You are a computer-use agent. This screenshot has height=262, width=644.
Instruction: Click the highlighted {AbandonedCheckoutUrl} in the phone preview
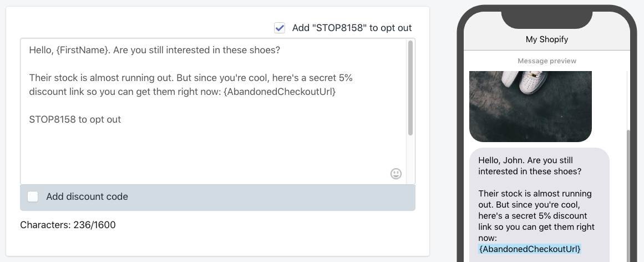530,249
